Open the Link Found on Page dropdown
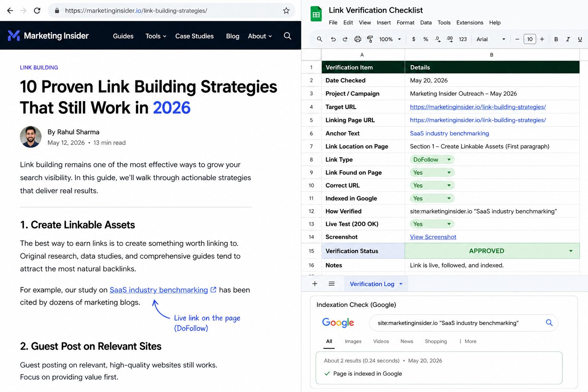588x392 pixels. pos(432,173)
